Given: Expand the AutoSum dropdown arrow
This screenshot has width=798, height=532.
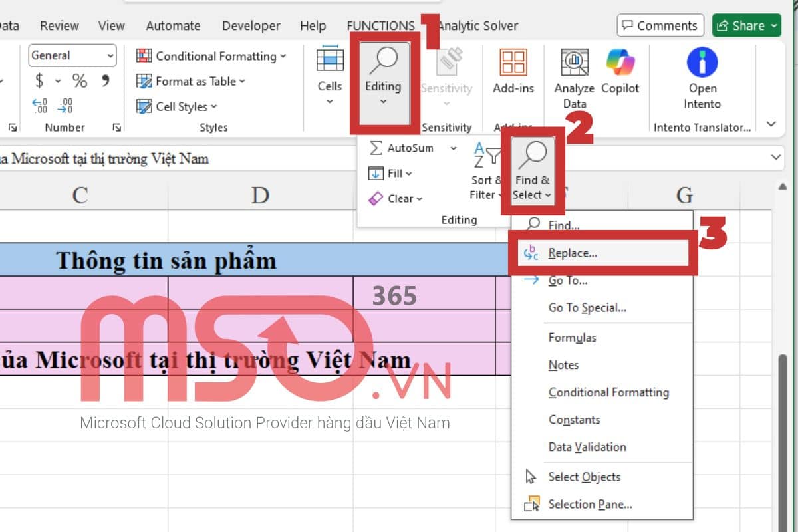Looking at the screenshot, I should (x=454, y=148).
